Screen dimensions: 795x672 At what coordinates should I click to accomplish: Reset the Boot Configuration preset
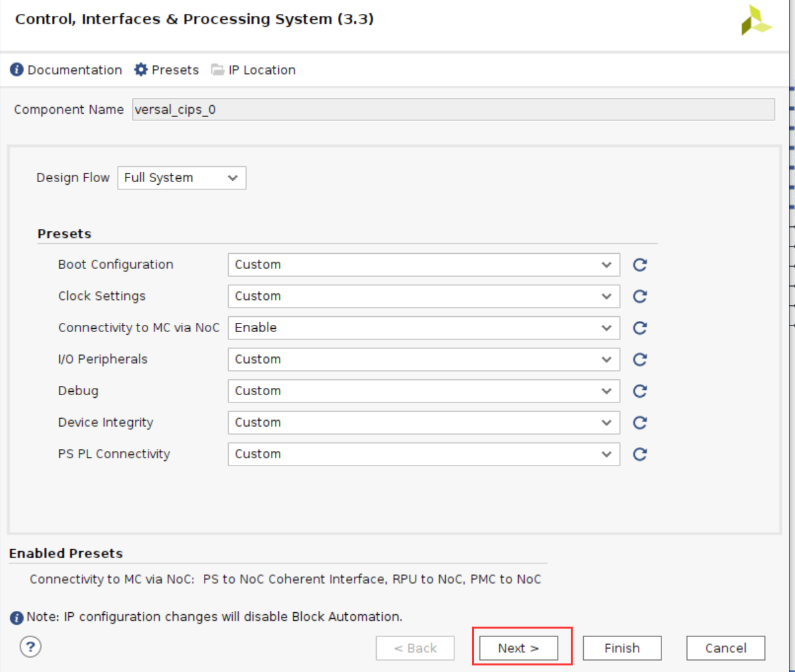click(x=640, y=265)
